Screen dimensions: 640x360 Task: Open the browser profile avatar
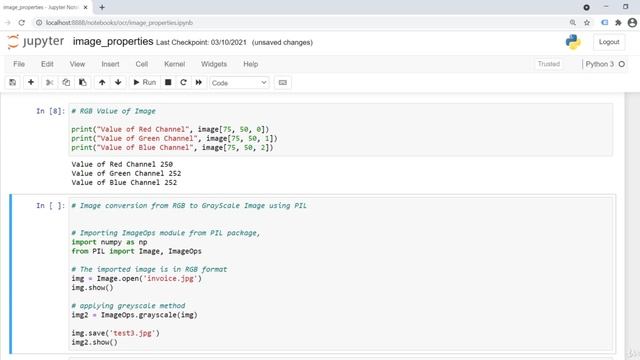point(632,23)
